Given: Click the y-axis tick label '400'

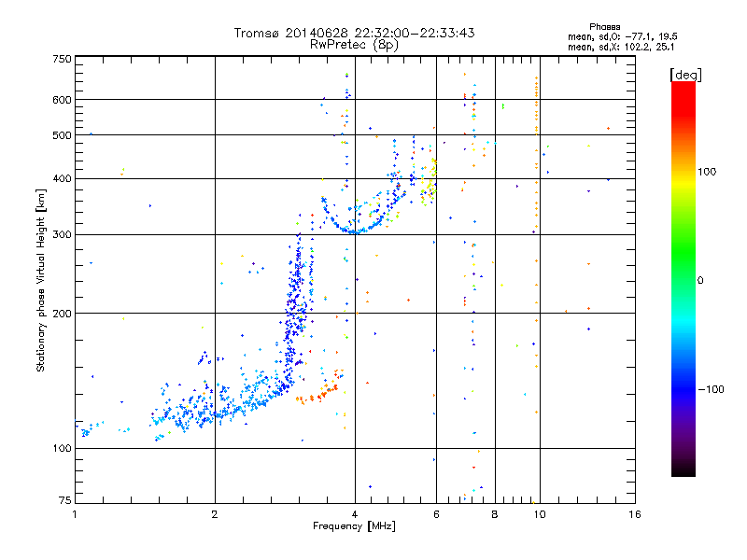Looking at the screenshot, I should click(63, 179).
